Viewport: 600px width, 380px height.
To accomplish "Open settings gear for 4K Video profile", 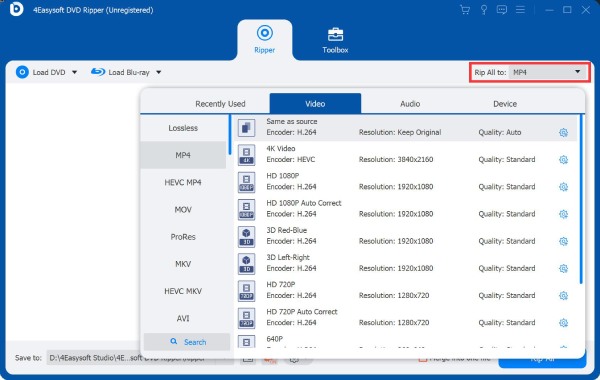I will tap(563, 160).
